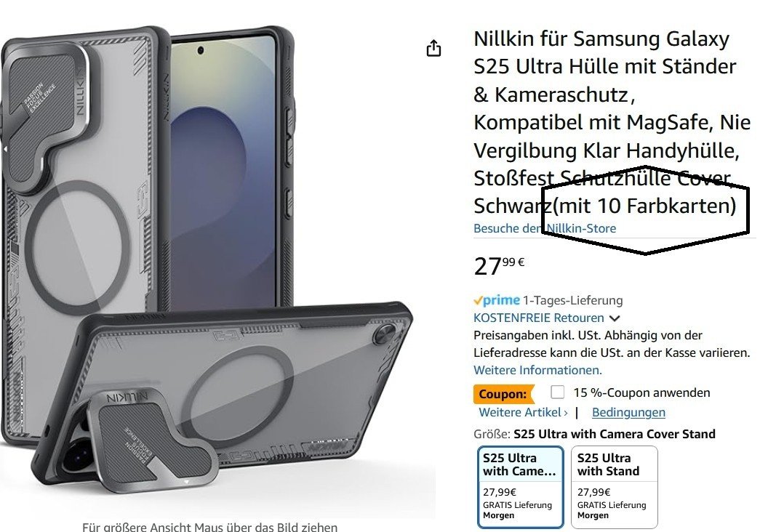The width and height of the screenshot is (760, 532).
Task: Open the KOSTENFREIE Retouren link
Action: (x=538, y=318)
